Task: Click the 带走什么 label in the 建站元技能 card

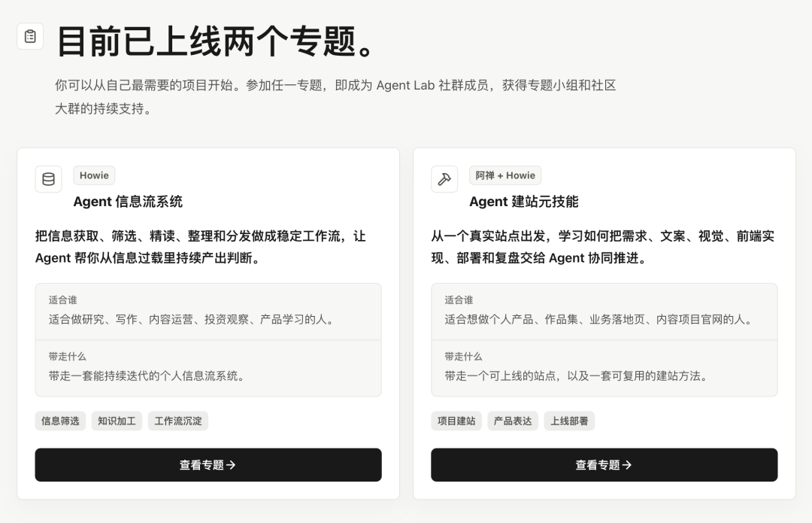Action: (x=463, y=357)
